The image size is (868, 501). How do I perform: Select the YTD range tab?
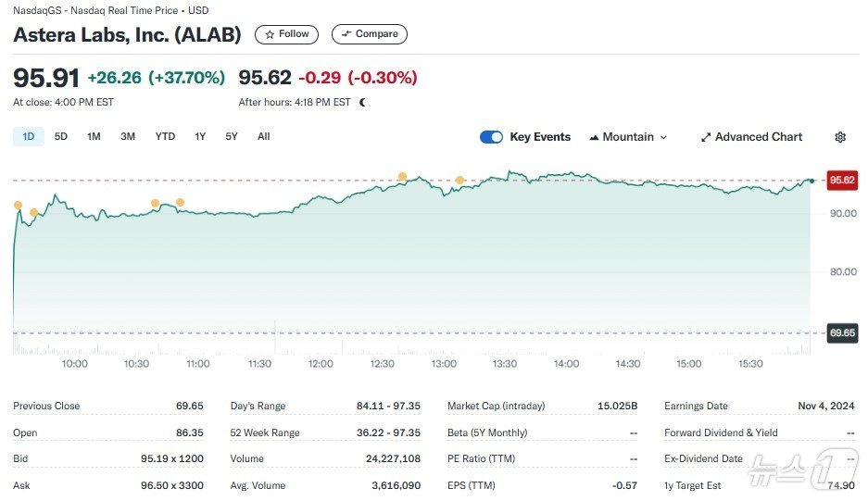(165, 137)
